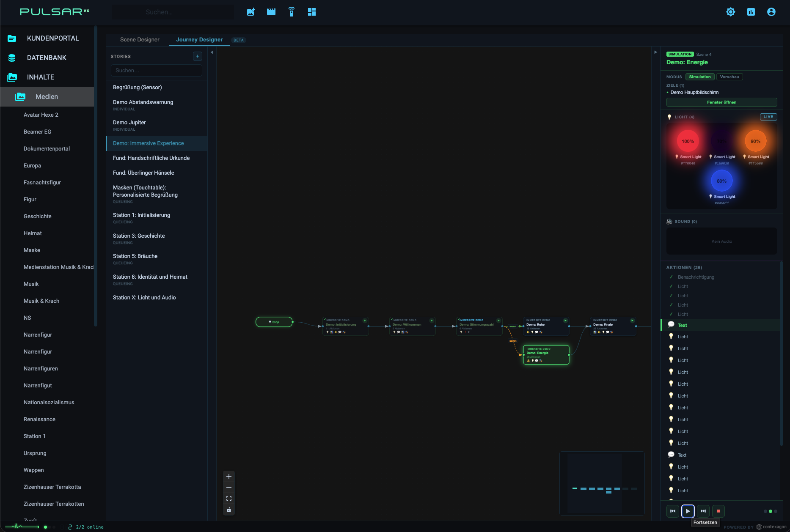Click the Datenbank database icon
This screenshot has height=532, width=790.
(12, 58)
